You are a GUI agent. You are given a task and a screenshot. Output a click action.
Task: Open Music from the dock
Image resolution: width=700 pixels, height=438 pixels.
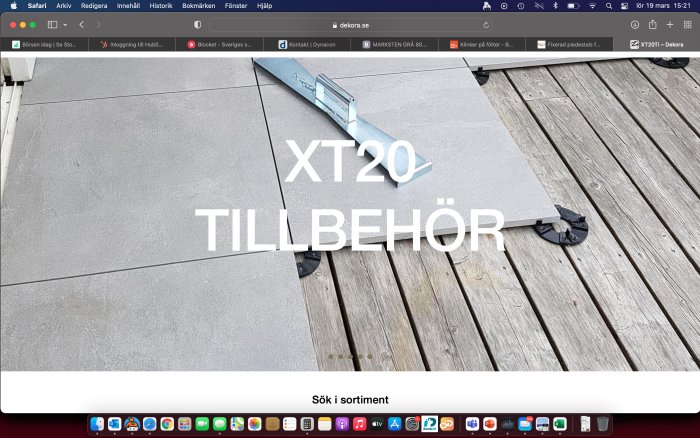click(359, 424)
